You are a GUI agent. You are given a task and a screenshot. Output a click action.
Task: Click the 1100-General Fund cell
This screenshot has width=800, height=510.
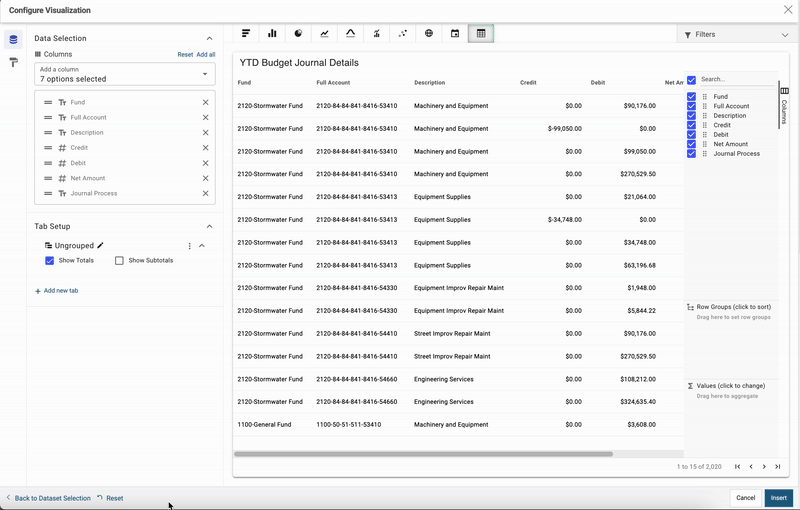[264, 425]
